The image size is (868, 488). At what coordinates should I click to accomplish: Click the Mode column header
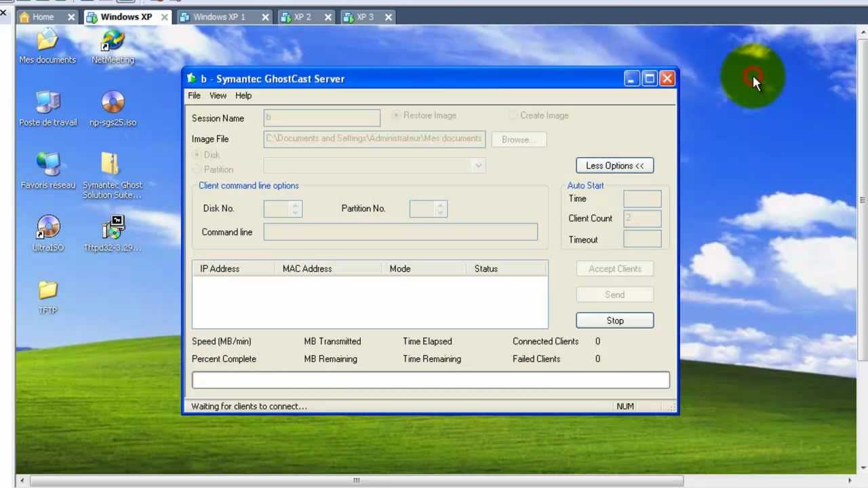(425, 269)
